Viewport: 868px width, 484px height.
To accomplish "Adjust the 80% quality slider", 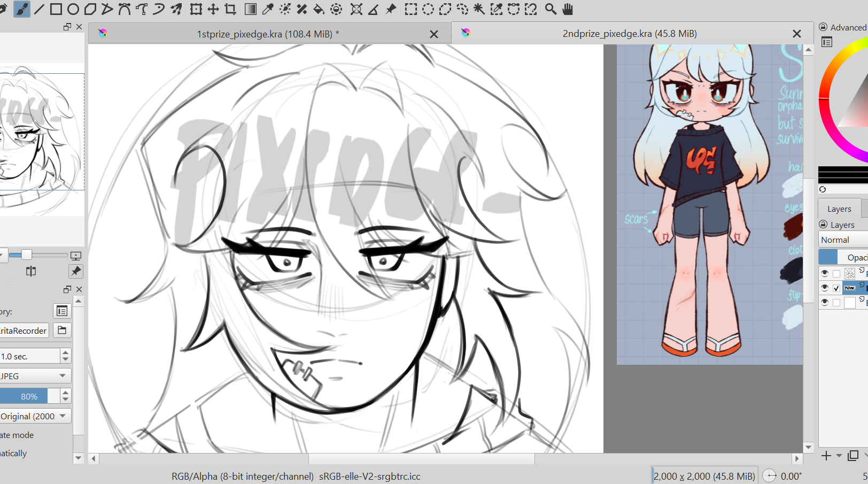I will [x=29, y=396].
